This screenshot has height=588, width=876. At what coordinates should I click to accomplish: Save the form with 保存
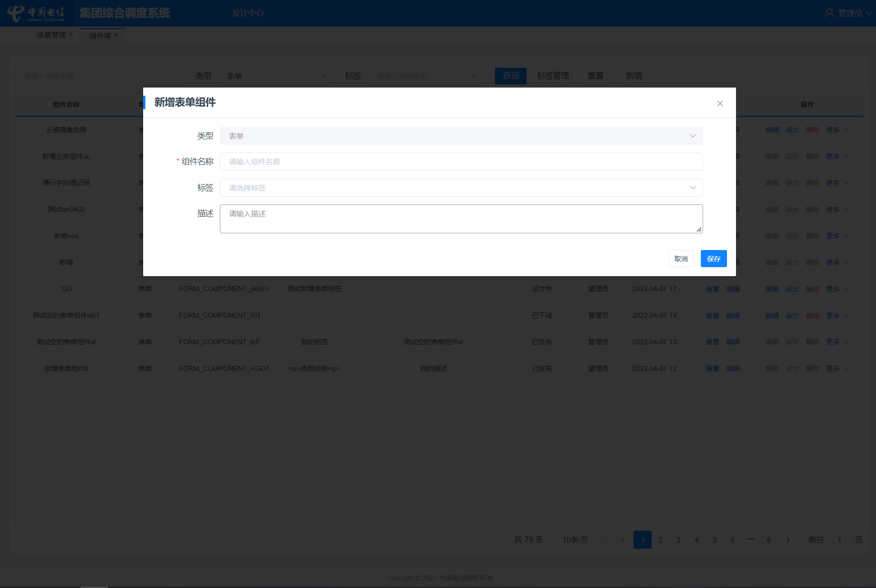713,259
